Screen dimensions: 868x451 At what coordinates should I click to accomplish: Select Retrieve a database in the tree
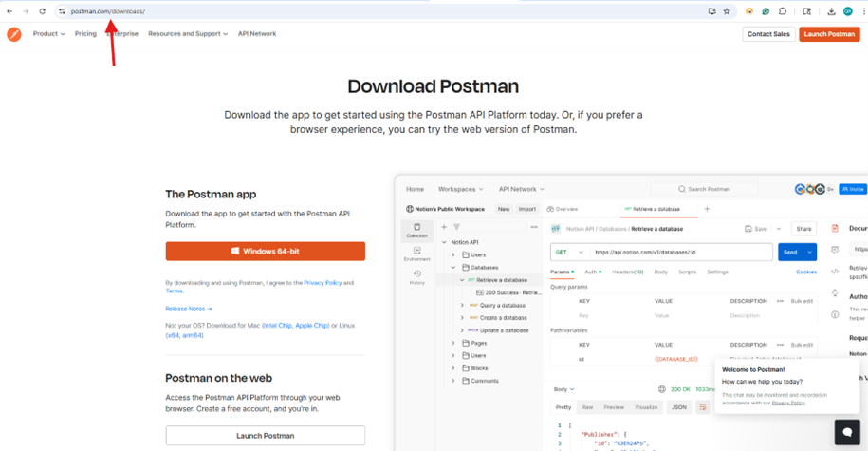pos(502,280)
